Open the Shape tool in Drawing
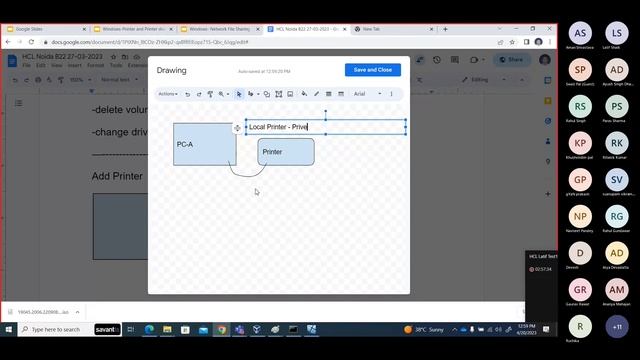 267,94
